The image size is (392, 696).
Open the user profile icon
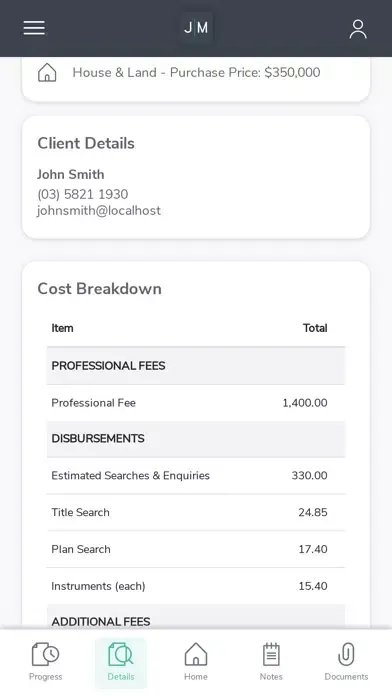point(358,29)
